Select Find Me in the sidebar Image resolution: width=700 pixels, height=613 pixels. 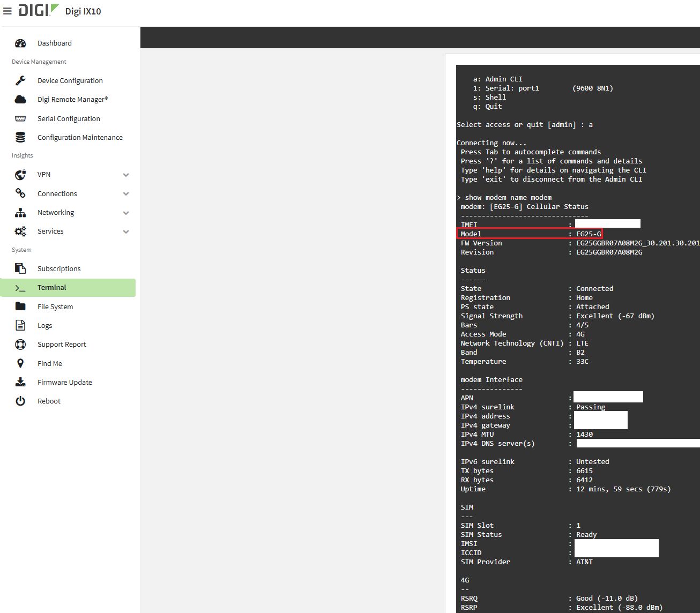click(x=50, y=363)
